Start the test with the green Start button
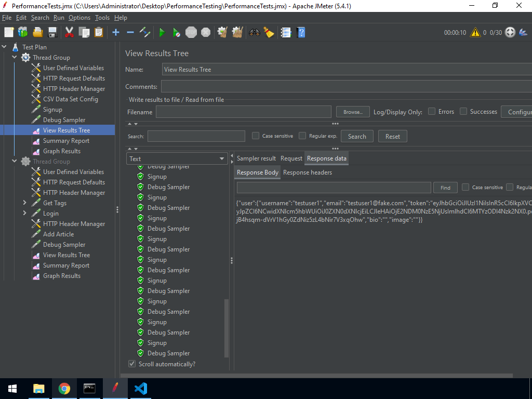 pyautogui.click(x=162, y=32)
